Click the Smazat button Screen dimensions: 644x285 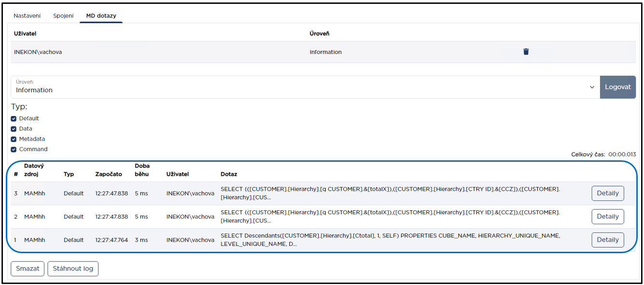[28, 269]
